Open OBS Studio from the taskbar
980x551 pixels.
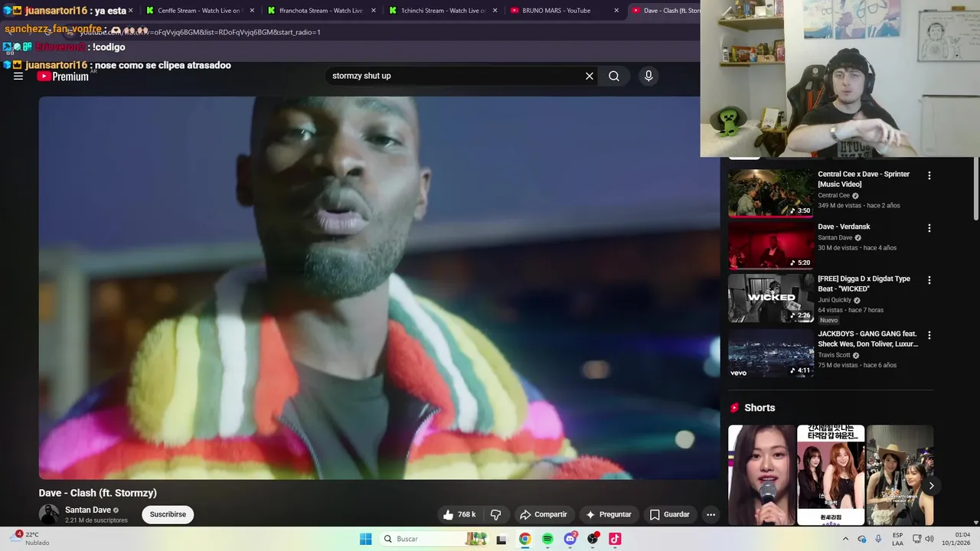tap(593, 539)
